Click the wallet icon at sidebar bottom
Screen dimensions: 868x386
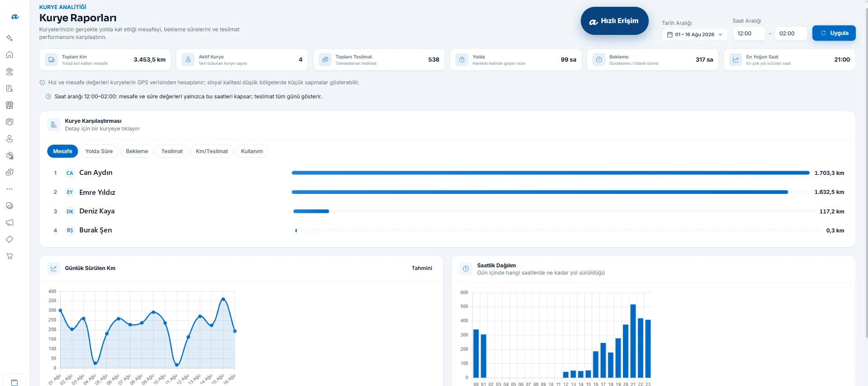coord(14,382)
